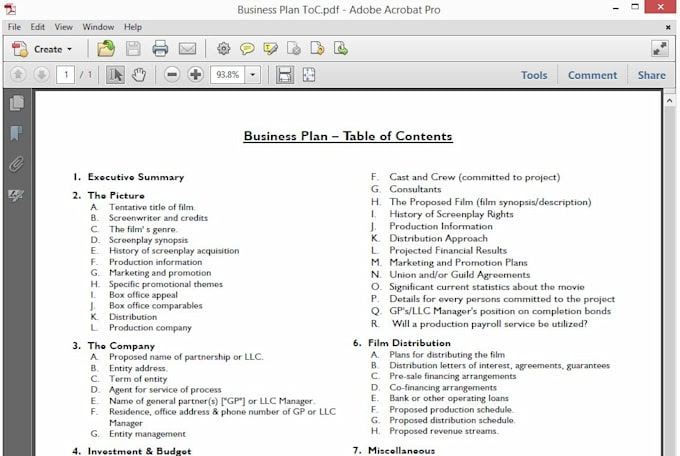680x456 pixels.
Task: Click the line 'Agent for service of process'
Action: click(x=165, y=390)
